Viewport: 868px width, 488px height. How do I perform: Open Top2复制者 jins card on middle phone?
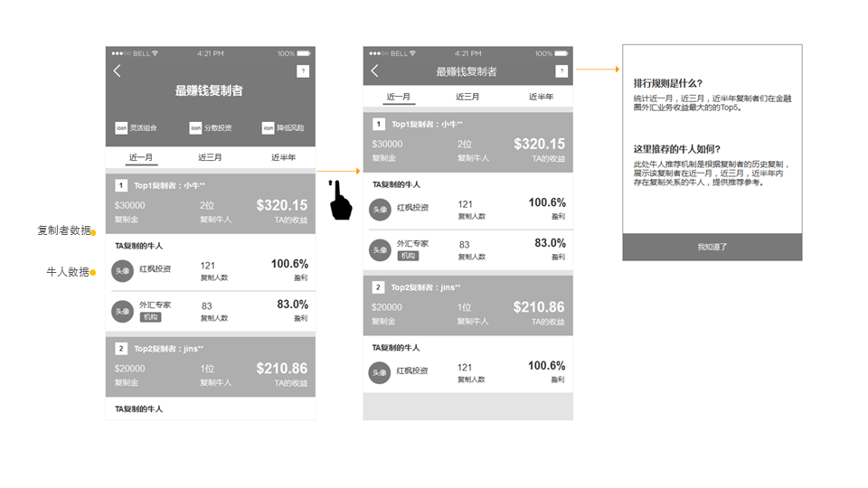click(x=467, y=305)
